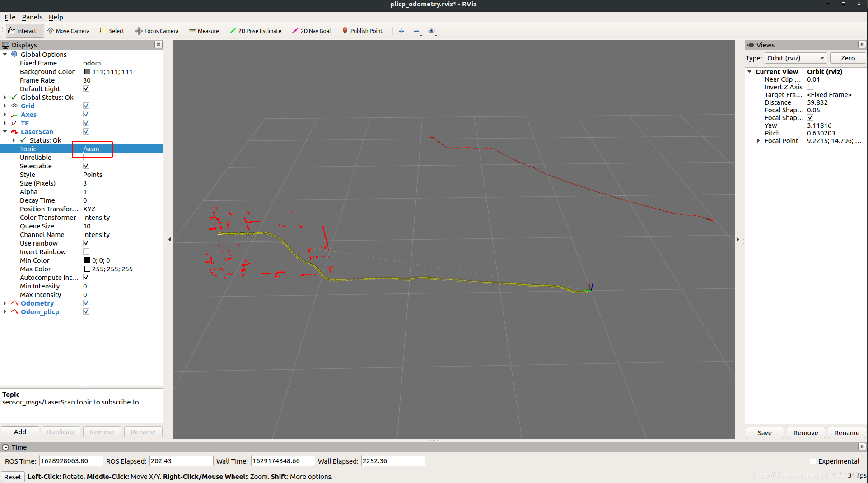This screenshot has height=483, width=868.
Task: Edit the Max Color white swatch
Action: (87, 269)
